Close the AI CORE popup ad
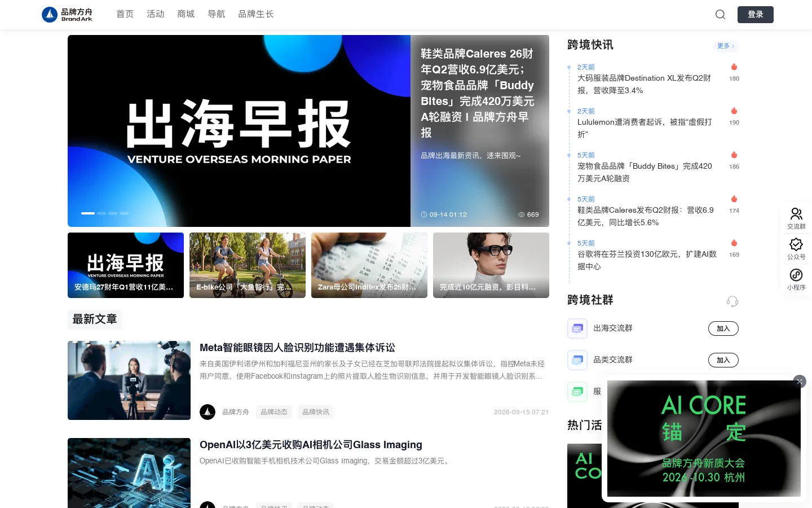The height and width of the screenshot is (508, 812). coord(800,382)
